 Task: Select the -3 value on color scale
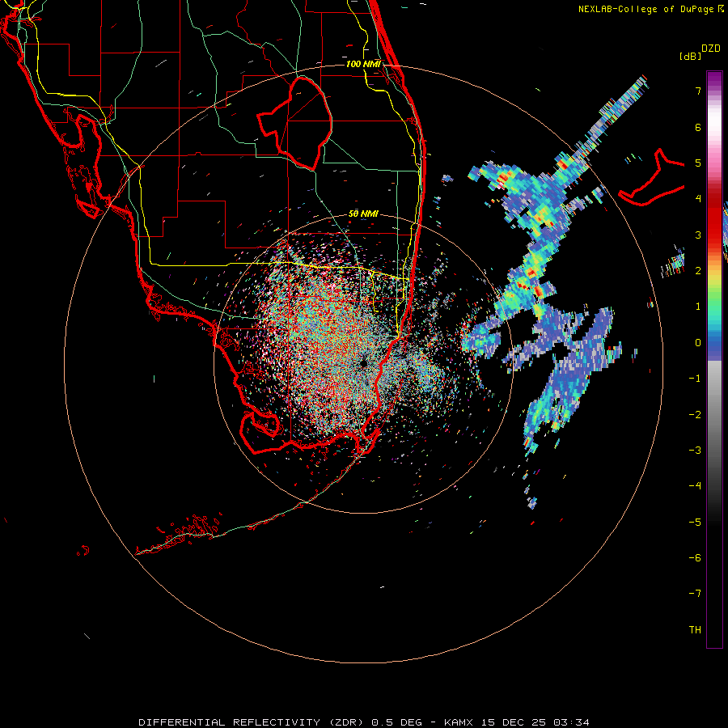tap(695, 451)
